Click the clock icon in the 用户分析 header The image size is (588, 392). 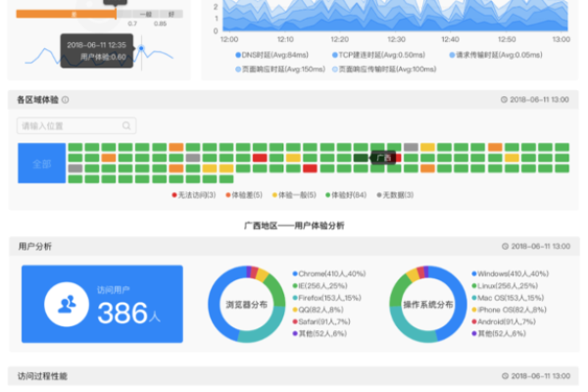pyautogui.click(x=505, y=246)
